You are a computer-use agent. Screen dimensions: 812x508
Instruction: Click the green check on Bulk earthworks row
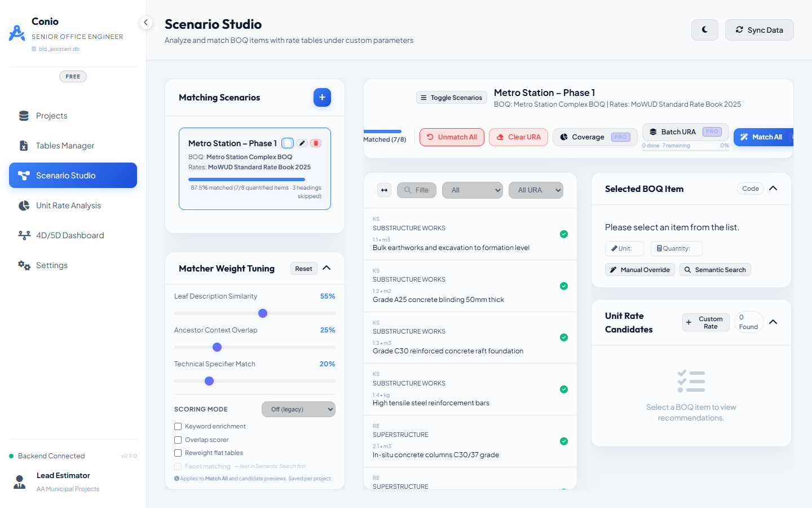click(564, 234)
